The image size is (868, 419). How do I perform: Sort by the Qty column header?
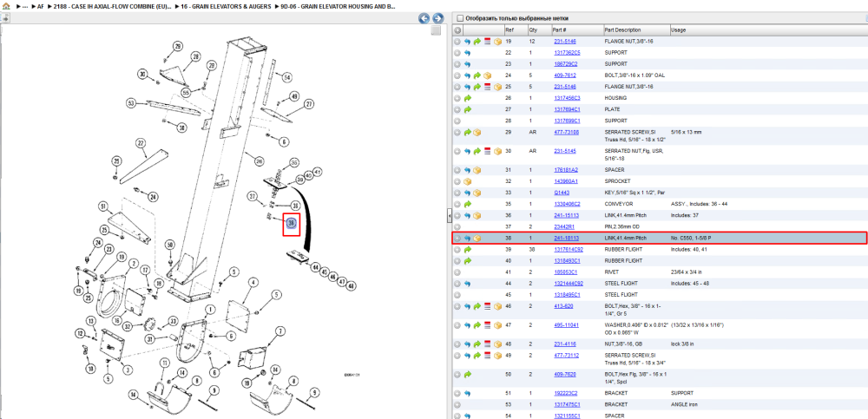533,29
